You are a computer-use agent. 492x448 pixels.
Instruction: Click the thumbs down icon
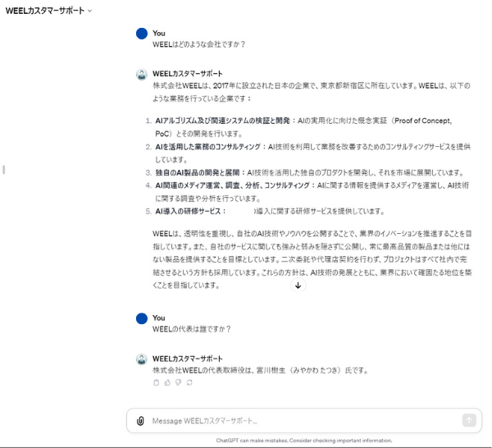(178, 382)
